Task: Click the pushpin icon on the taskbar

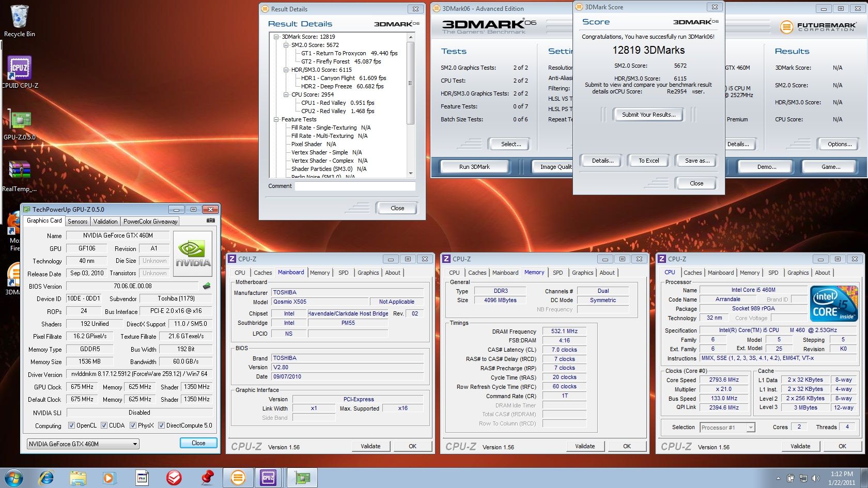Action: (x=207, y=478)
